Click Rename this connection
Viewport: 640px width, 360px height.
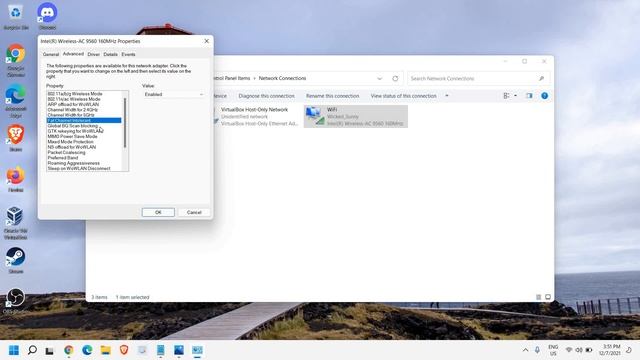point(333,96)
